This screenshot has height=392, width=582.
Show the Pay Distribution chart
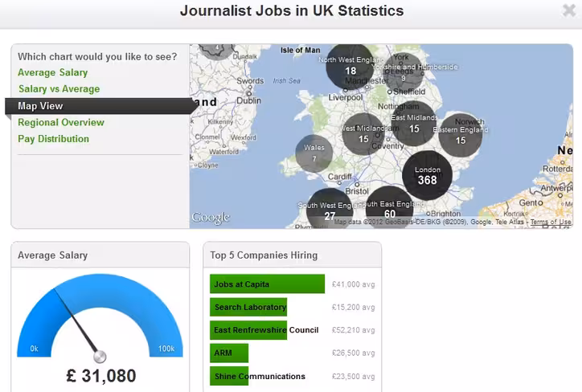coord(53,139)
